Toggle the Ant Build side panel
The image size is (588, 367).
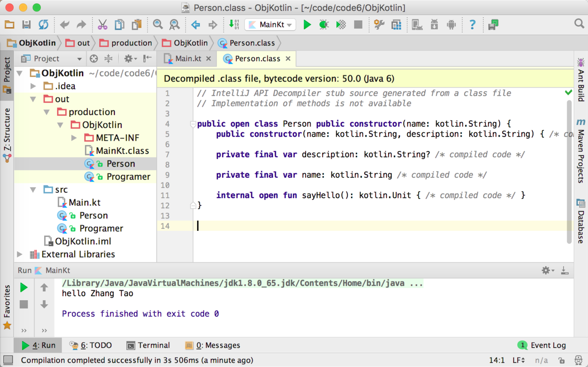click(581, 79)
